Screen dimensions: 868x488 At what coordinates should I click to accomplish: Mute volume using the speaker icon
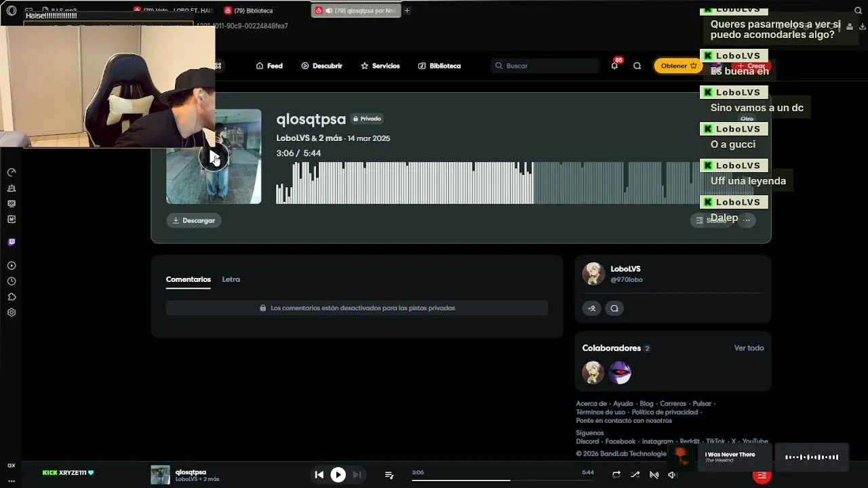coord(672,475)
